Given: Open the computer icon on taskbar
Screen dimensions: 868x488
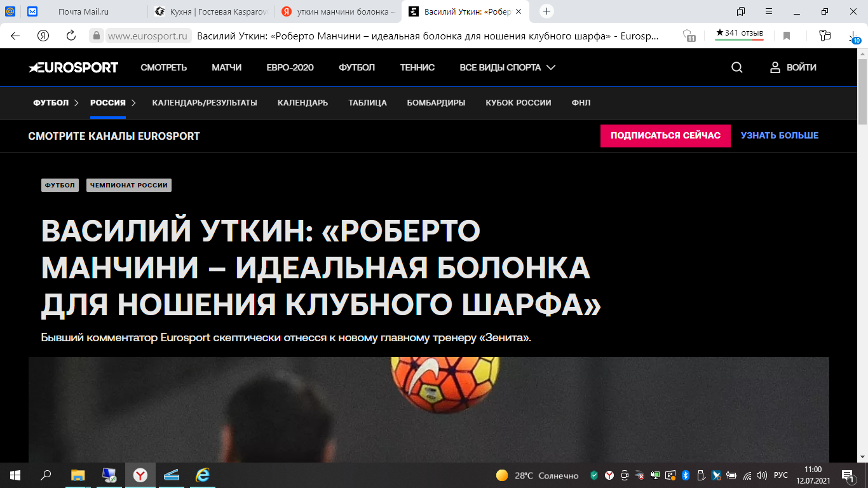Looking at the screenshot, I should click(x=109, y=475).
